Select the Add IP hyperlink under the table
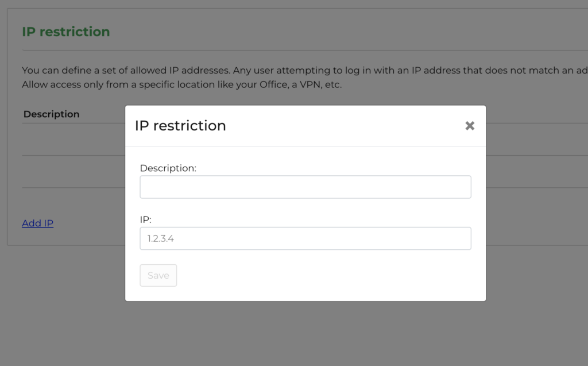This screenshot has height=366, width=588. pos(37,223)
